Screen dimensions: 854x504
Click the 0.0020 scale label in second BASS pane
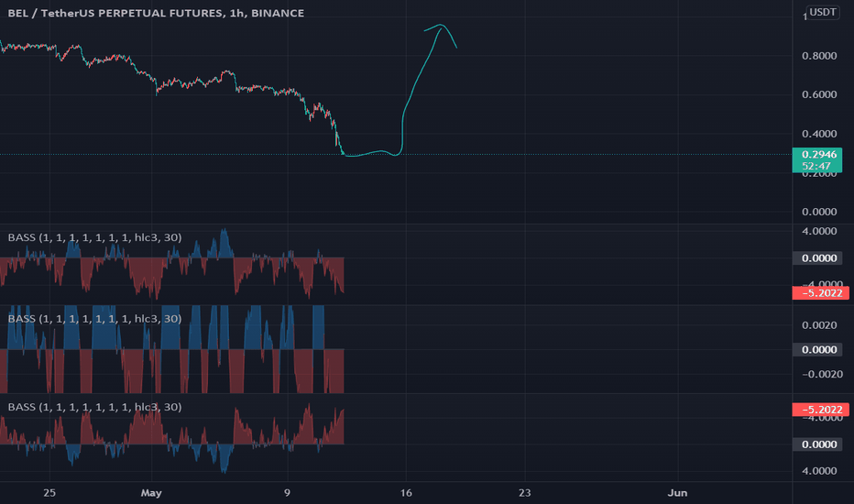tap(819, 325)
